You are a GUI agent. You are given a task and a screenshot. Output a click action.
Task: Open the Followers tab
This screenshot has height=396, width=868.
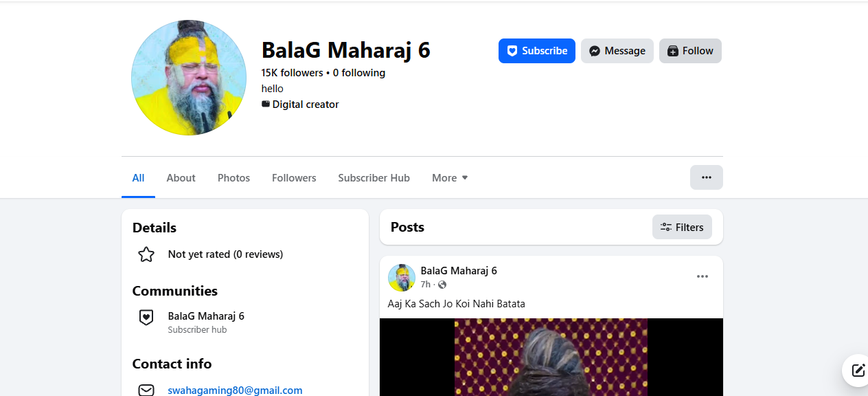click(x=294, y=178)
